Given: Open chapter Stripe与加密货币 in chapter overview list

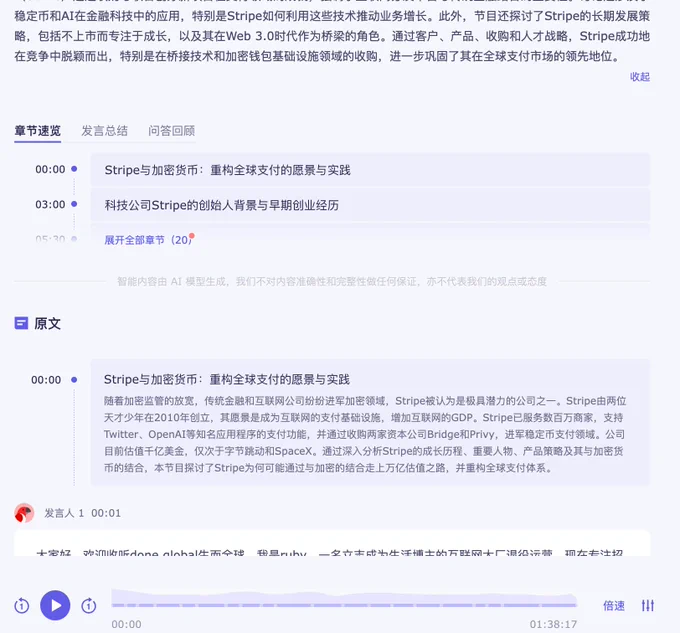Looking at the screenshot, I should point(370,170).
